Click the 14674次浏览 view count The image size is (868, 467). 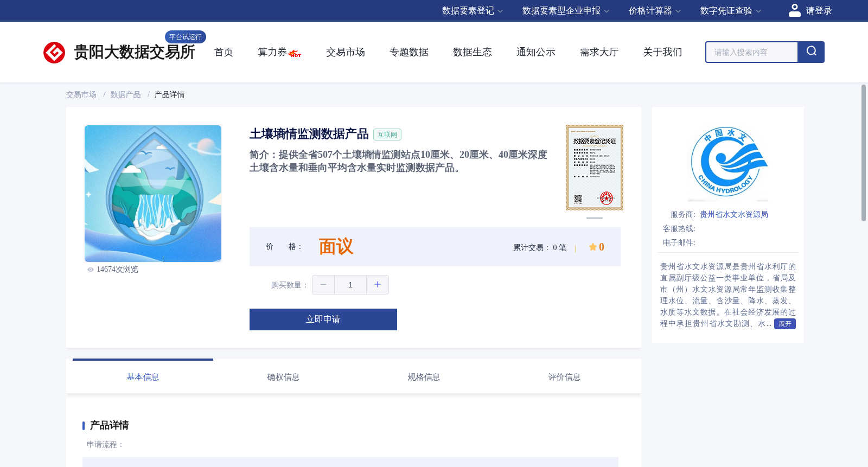pos(117,270)
